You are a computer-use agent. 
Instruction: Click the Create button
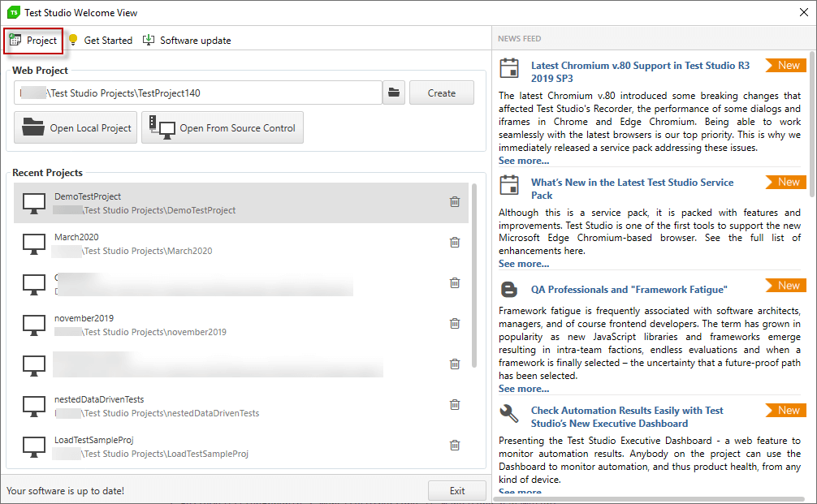(x=441, y=93)
